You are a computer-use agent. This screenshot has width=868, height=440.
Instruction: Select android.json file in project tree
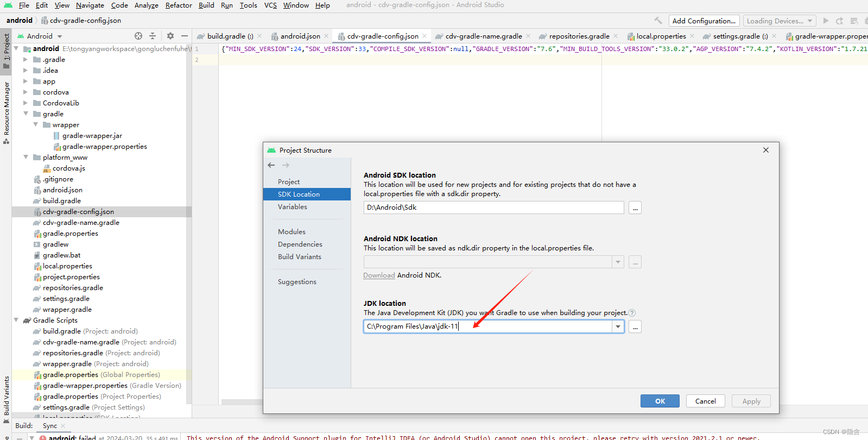click(x=62, y=190)
